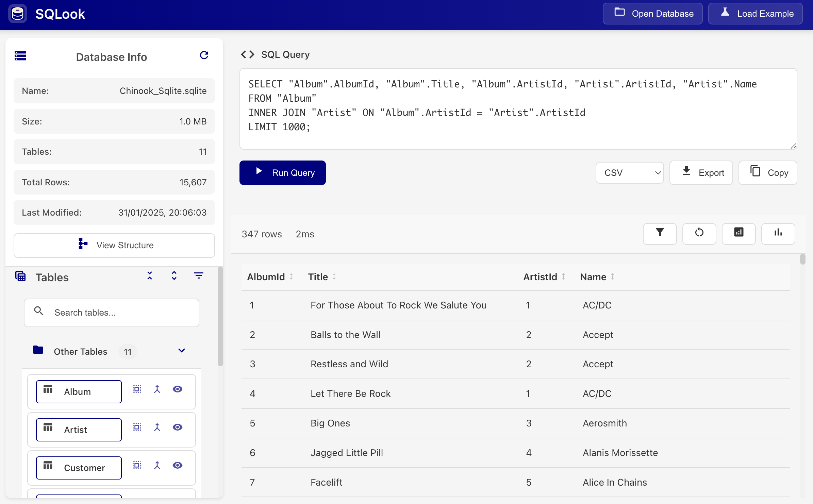813x504 pixels.
Task: Click the '347 rows' count label
Action: point(262,234)
